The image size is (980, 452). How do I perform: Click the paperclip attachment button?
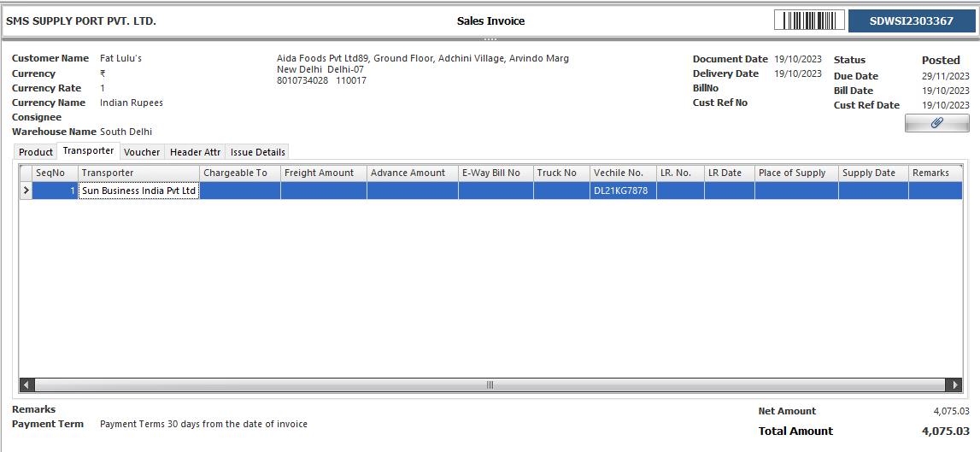coord(936,123)
